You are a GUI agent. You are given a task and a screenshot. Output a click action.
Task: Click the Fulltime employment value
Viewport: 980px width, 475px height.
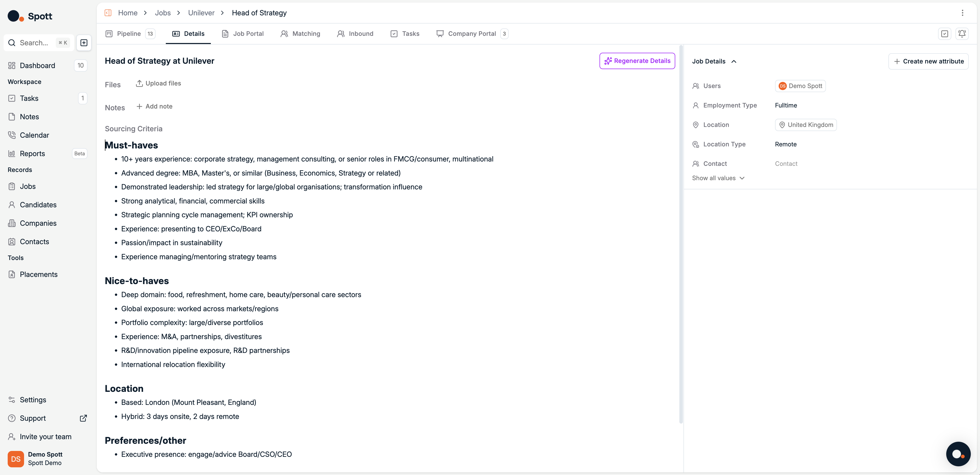[786, 105]
